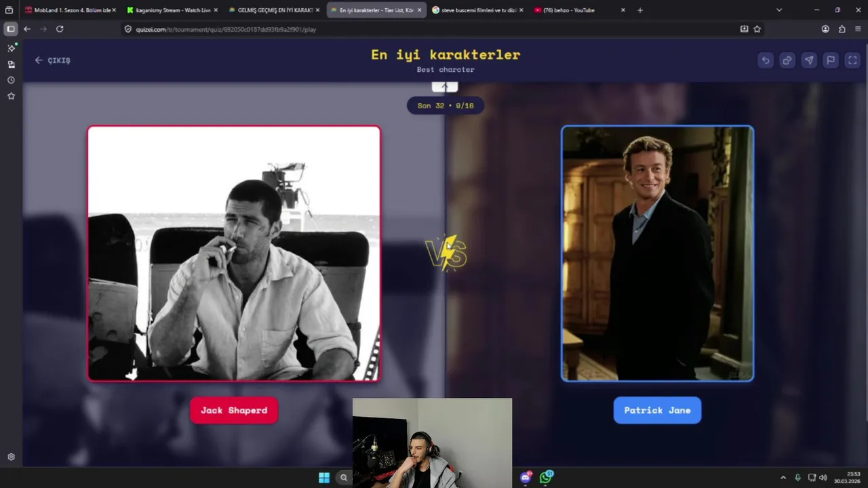Open the sidebar downloads/shopping icon

point(11,64)
